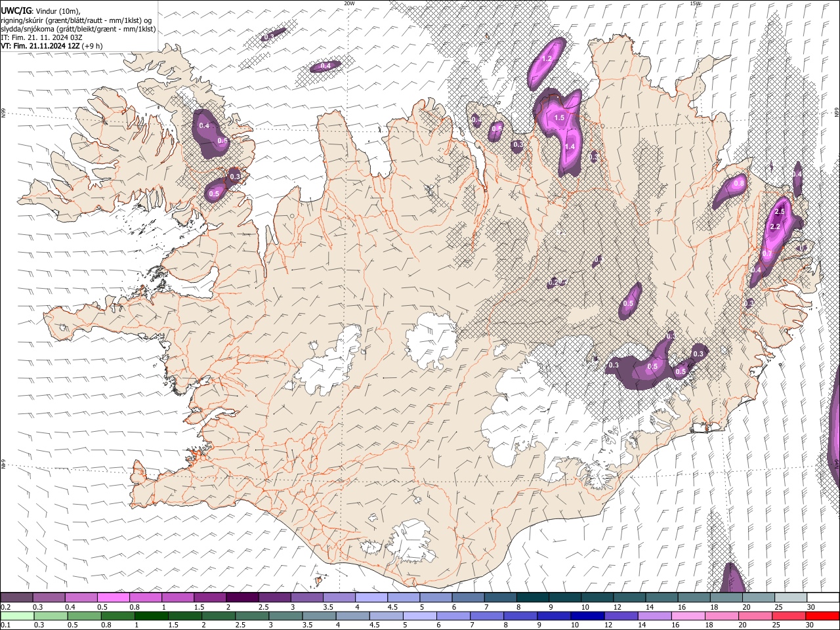This screenshot has height=630, width=840.
Task: Click the 'VT: Fim. 21.11.2024 12Z' valid time
Action: pyautogui.click(x=40, y=47)
